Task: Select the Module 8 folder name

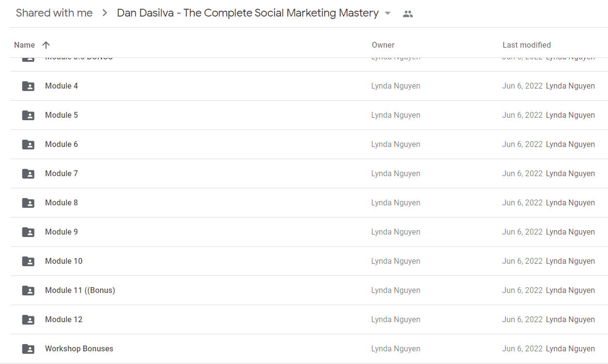Action: (x=61, y=202)
